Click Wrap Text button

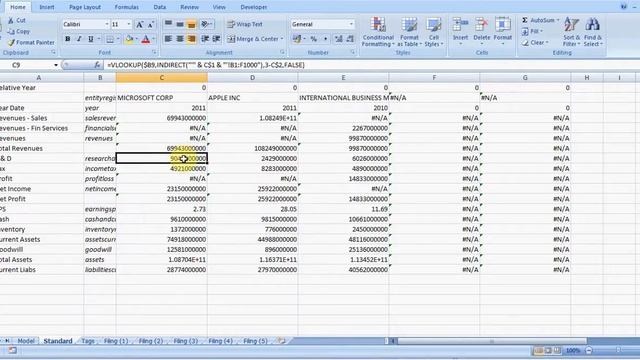tap(245, 24)
